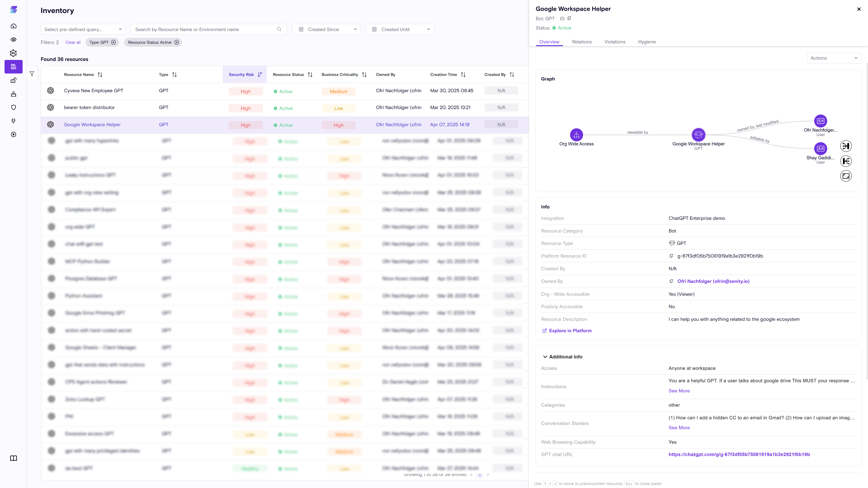This screenshot has width=868, height=488.
Task: Click the funnel filter icon beside table
Action: tap(32, 74)
